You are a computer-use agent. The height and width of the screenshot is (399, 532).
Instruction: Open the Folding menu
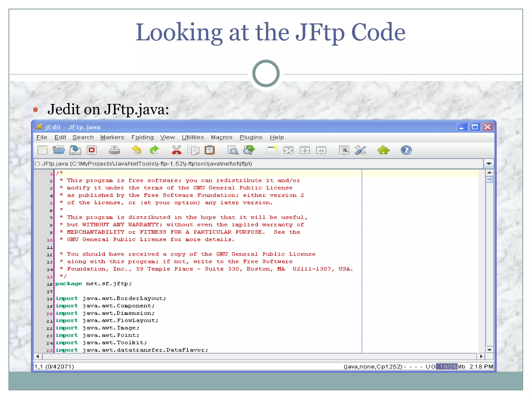pos(143,137)
